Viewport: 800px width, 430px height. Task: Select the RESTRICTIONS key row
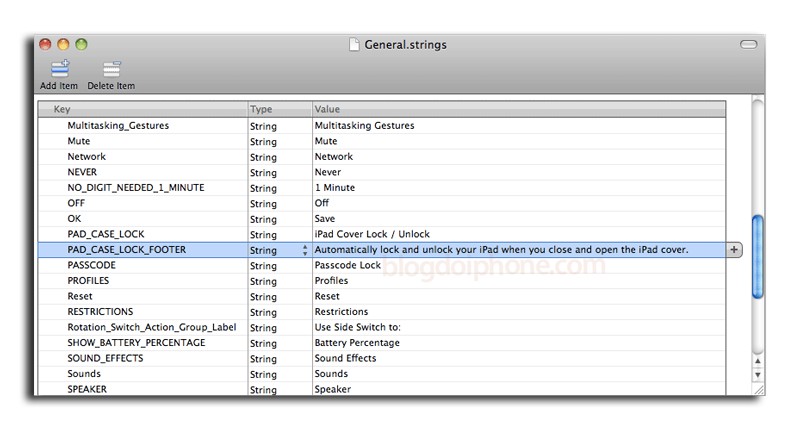pyautogui.click(x=100, y=312)
